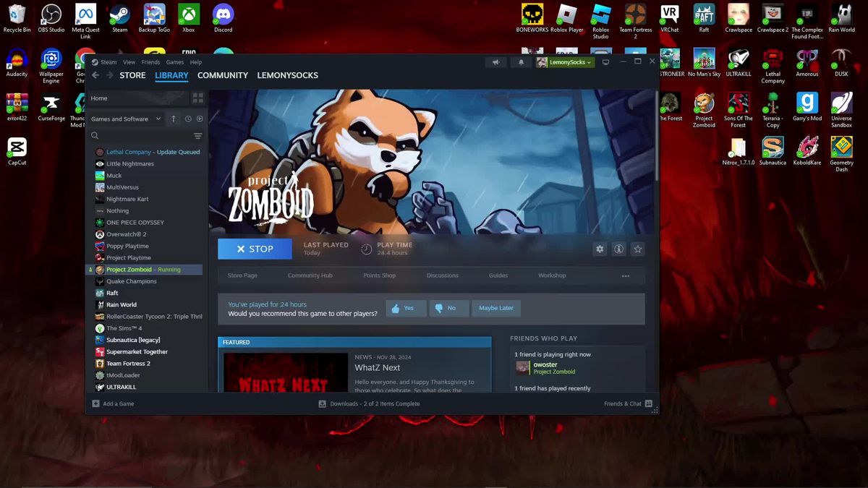
Task: Open the Discussions link
Action: pyautogui.click(x=443, y=275)
